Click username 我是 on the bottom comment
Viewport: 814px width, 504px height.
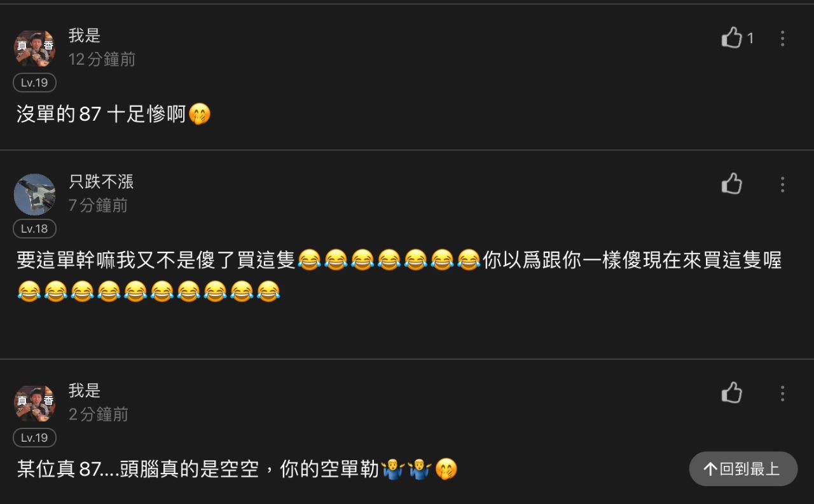85,391
